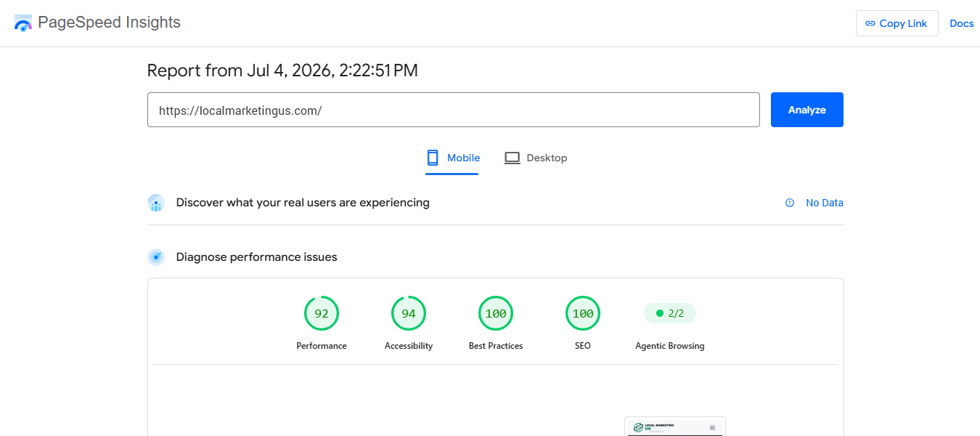The width and height of the screenshot is (980, 436).
Task: Click the No Data info icon
Action: coord(790,203)
